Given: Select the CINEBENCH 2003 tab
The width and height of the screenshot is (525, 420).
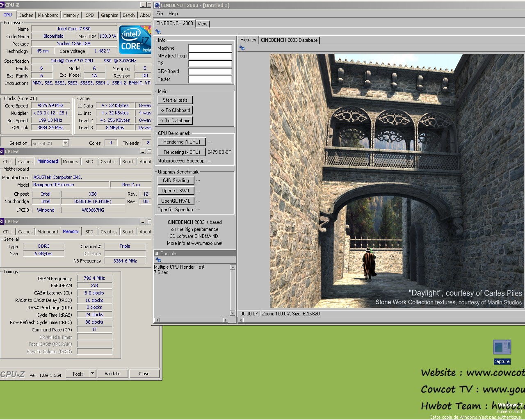Looking at the screenshot, I should tap(174, 23).
